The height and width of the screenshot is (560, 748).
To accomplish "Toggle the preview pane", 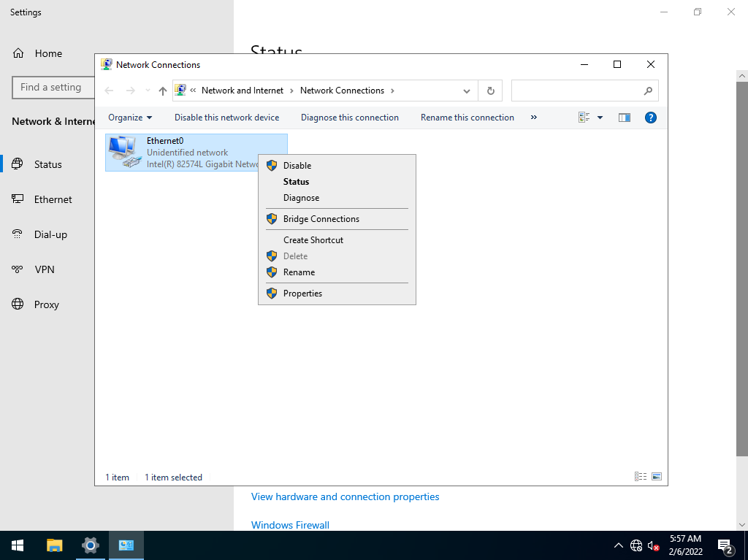I will tap(625, 118).
